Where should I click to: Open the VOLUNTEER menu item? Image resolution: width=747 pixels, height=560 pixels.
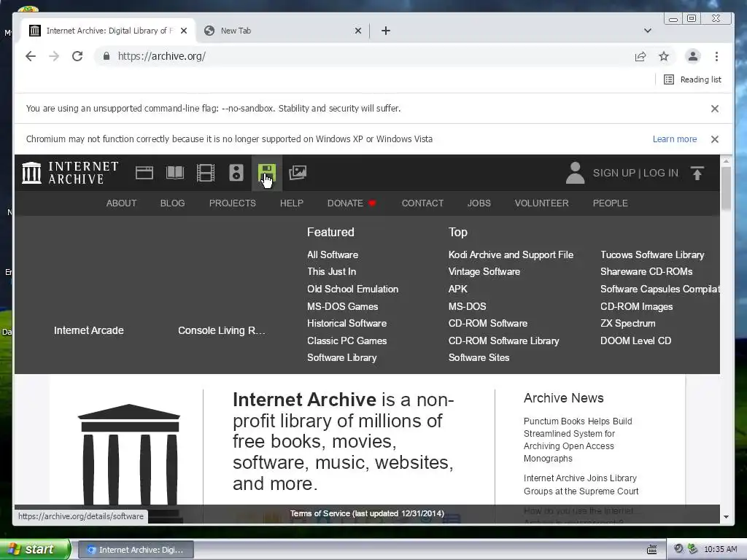(x=542, y=203)
